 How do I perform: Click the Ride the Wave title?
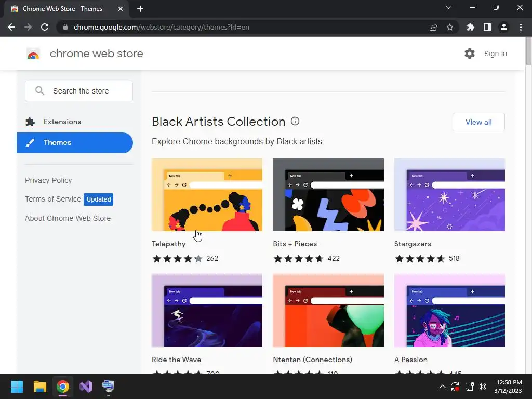(177, 360)
